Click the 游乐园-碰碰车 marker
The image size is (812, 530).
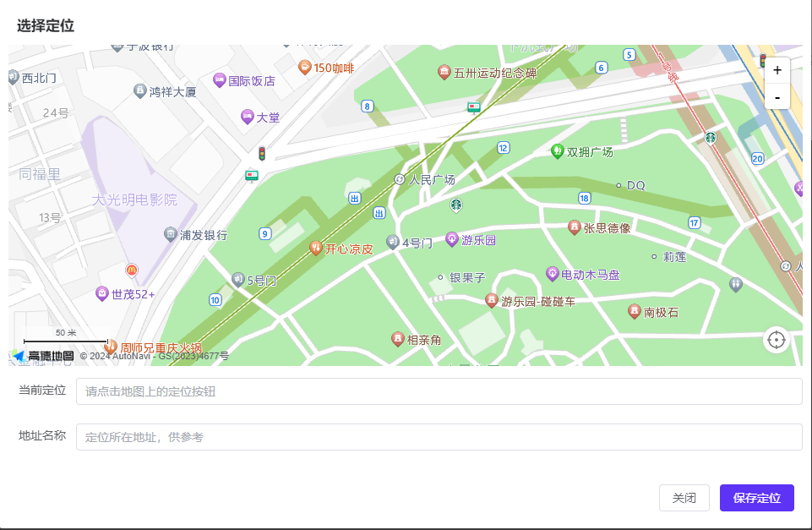click(x=492, y=301)
